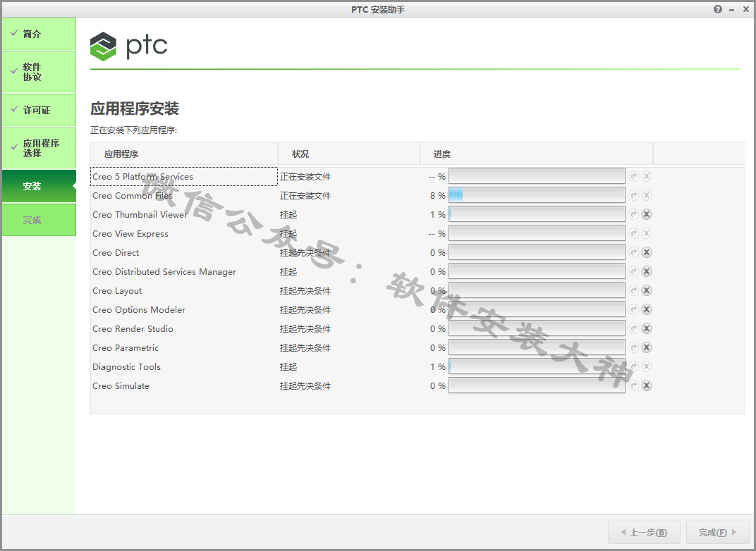The image size is (756, 551).
Task: Click the 上一步(B) back button
Action: click(x=644, y=532)
